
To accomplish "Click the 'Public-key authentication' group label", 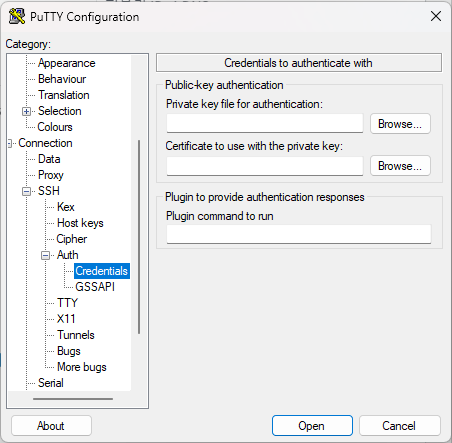I will (224, 85).
